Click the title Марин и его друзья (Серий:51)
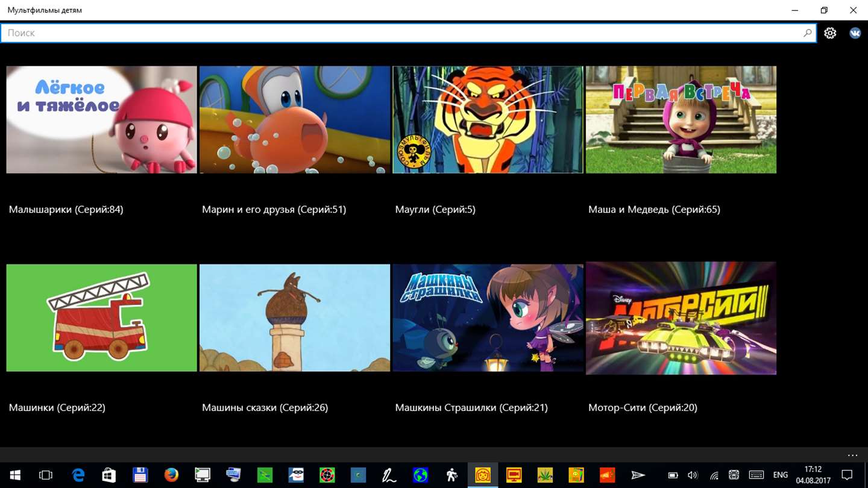The image size is (868, 488). [x=274, y=210]
